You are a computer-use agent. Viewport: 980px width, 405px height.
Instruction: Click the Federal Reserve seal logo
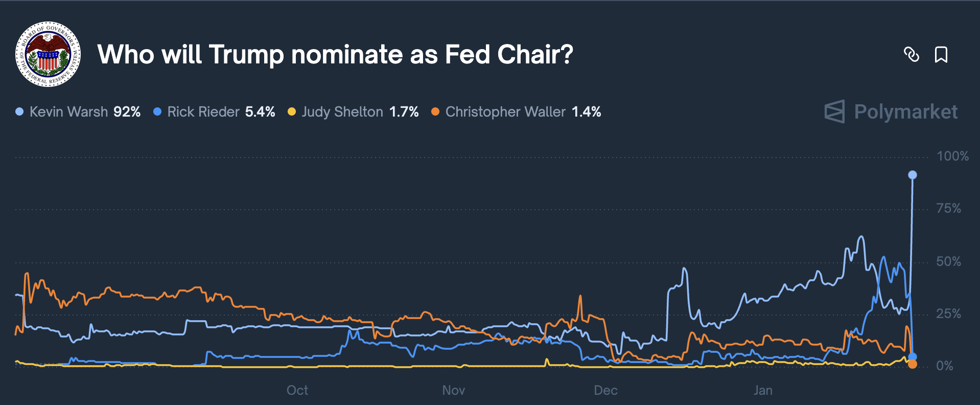(48, 54)
